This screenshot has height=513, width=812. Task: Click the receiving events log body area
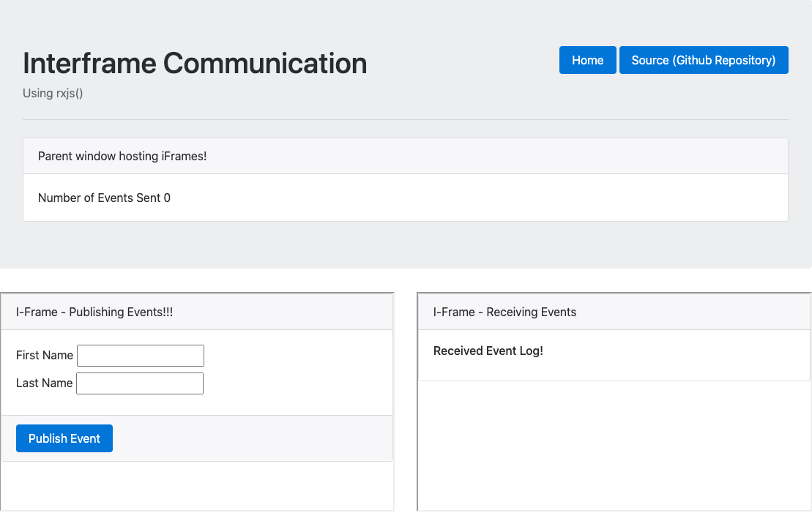pos(613,446)
